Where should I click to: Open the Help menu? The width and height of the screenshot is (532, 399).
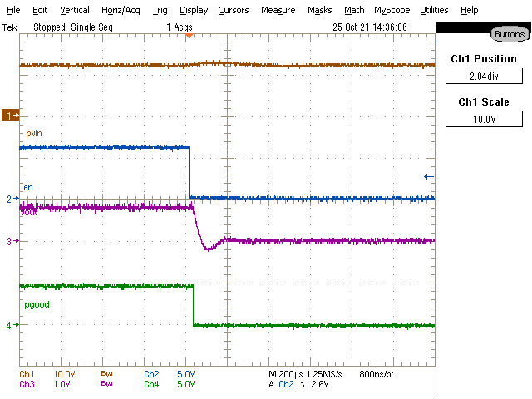[469, 10]
